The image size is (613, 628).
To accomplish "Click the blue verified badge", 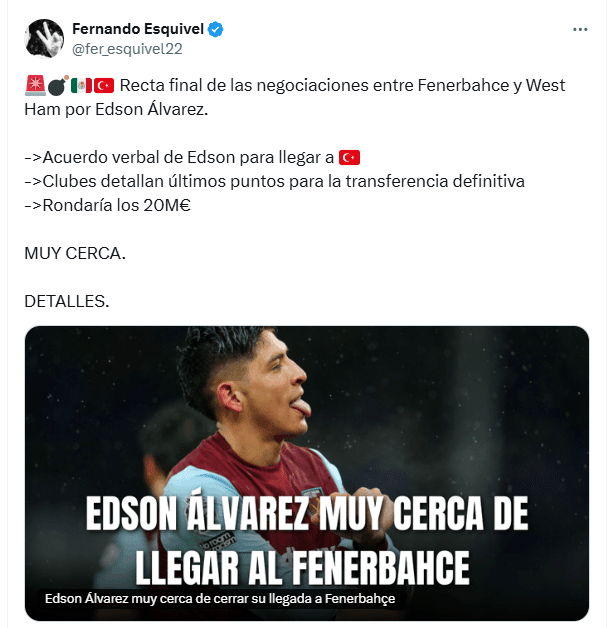I will (x=216, y=30).
